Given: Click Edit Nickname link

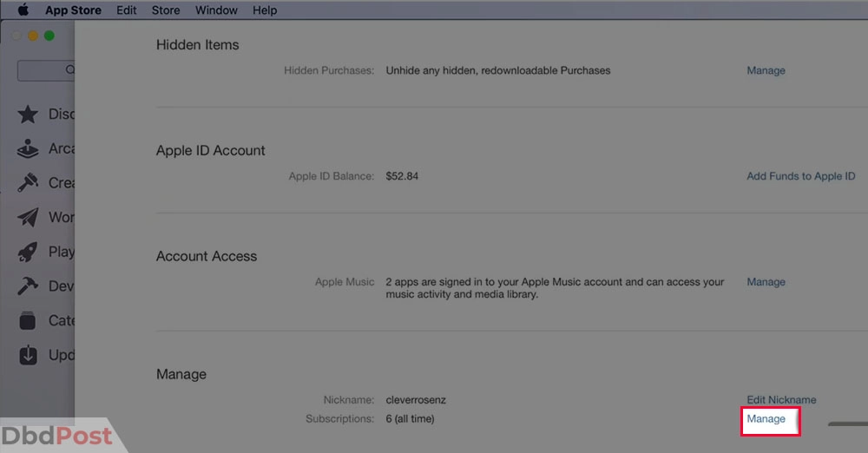Looking at the screenshot, I should (781, 400).
